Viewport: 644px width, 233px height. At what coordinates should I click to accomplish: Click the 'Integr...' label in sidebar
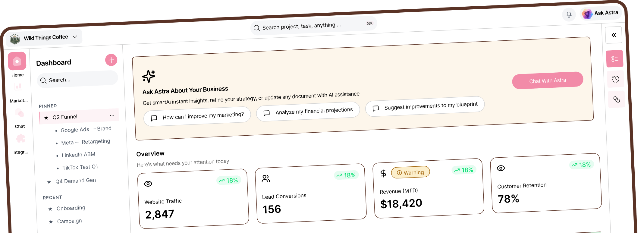click(20, 152)
